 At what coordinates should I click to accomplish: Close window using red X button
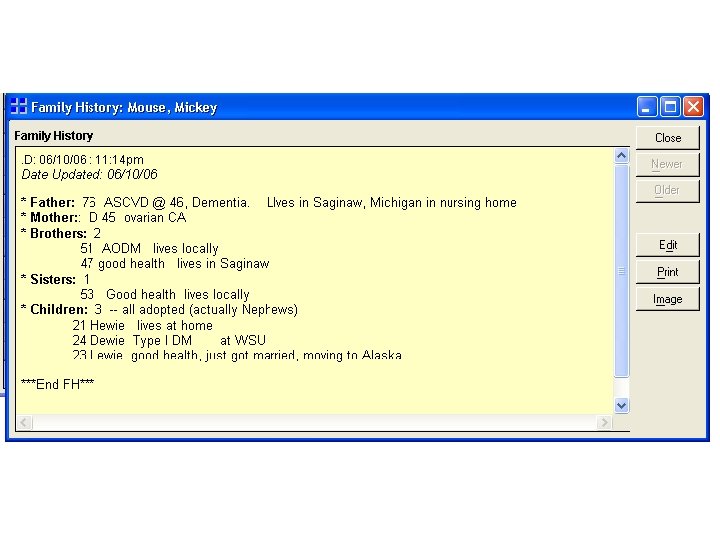click(x=694, y=107)
